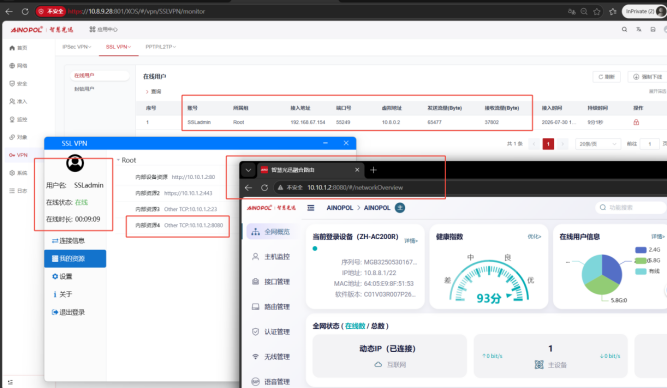Click the search magnifier in AINOPOL header
The image size is (667, 388).
[624, 29]
